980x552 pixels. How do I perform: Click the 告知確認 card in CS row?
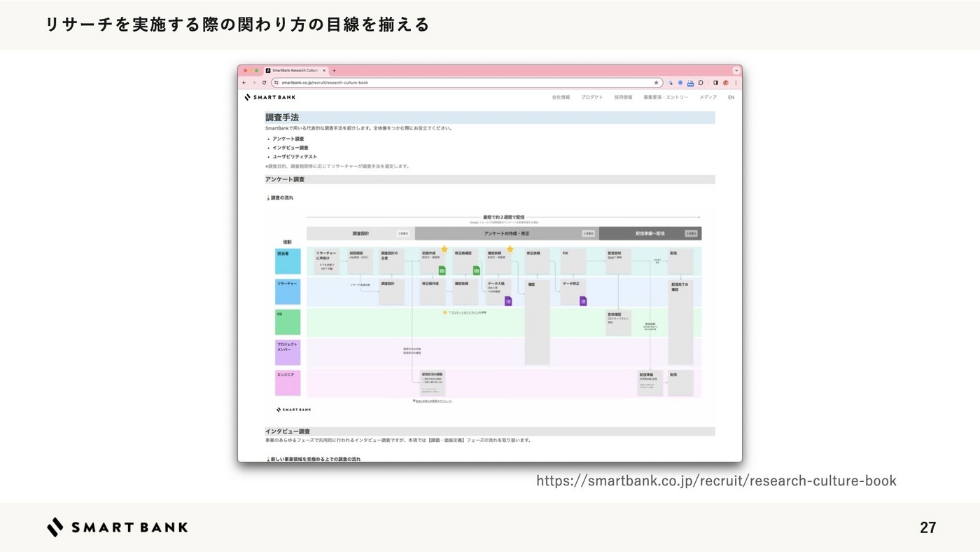click(618, 323)
